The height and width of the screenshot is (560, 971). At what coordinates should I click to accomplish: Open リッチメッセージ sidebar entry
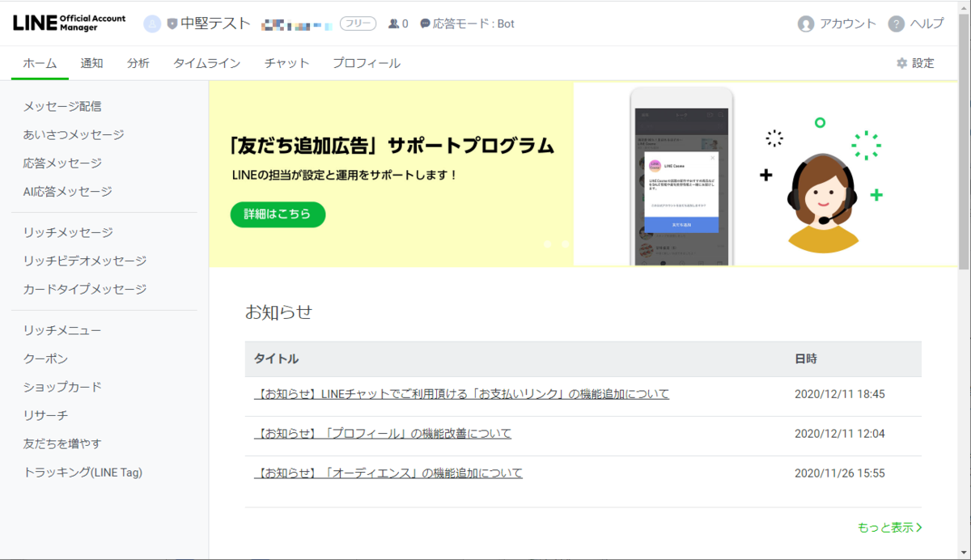(68, 232)
